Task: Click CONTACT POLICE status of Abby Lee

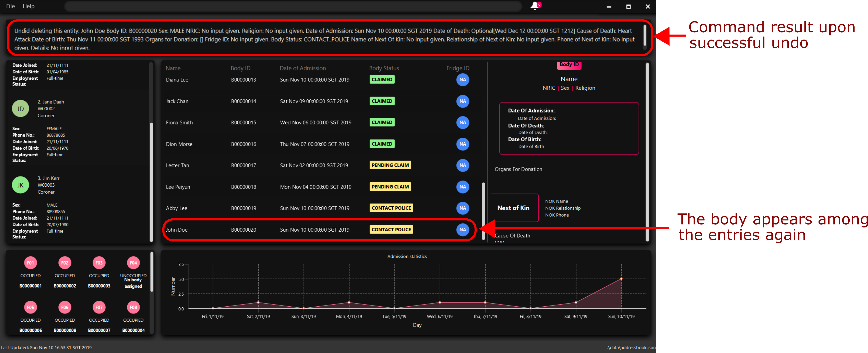Action: click(391, 208)
